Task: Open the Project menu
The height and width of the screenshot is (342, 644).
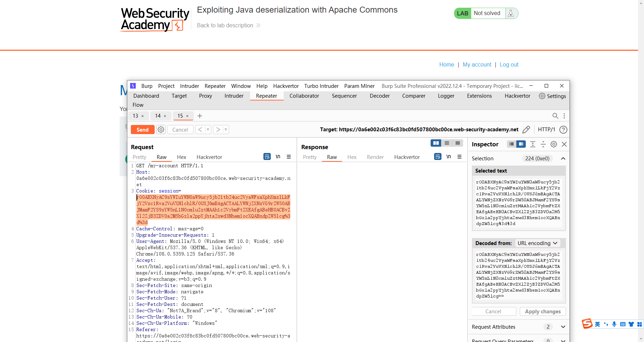Action: tap(166, 86)
